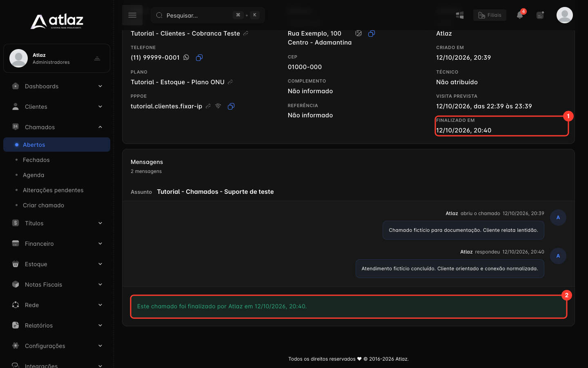588x368 pixels.
Task: Copy the phone number (11) 99999-0001
Action: (x=199, y=58)
